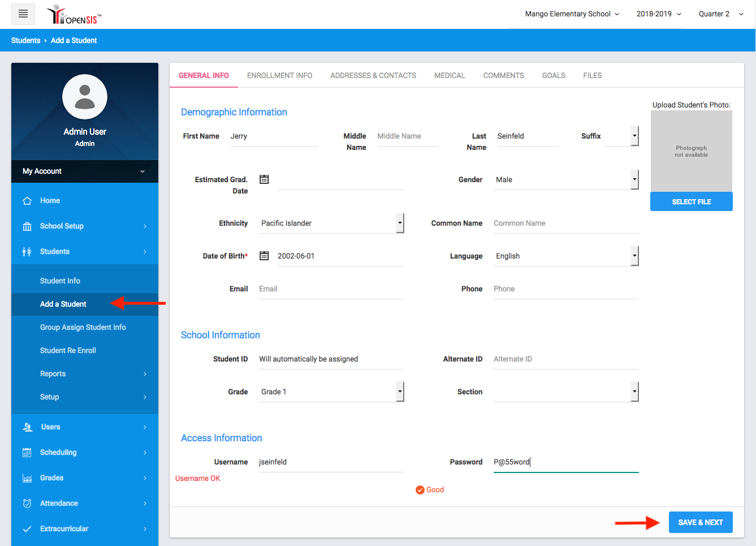The height and width of the screenshot is (546, 756).
Task: Switch to the Enrollment Info tab
Action: coord(279,76)
